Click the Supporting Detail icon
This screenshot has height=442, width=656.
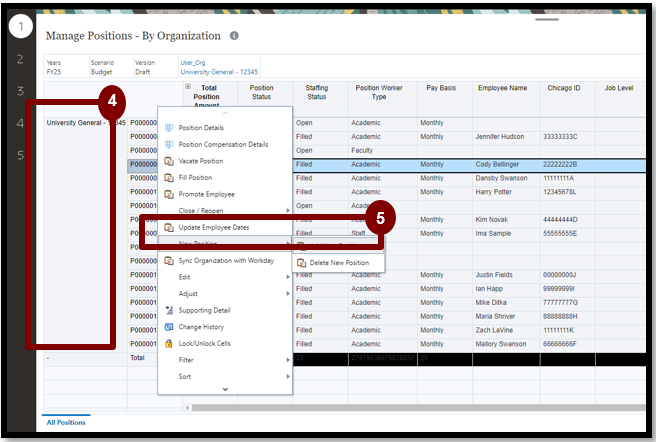169,310
